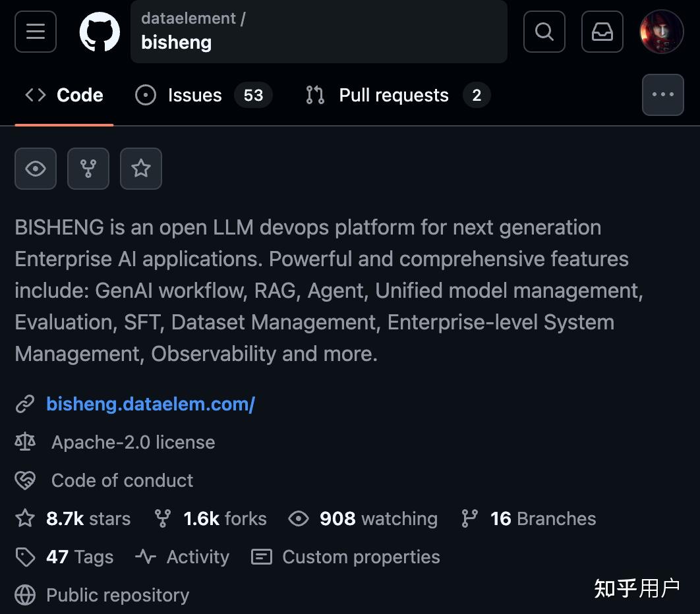This screenshot has width=700, height=614.
Task: Open the bisheng.dataelem.com link
Action: click(150, 404)
